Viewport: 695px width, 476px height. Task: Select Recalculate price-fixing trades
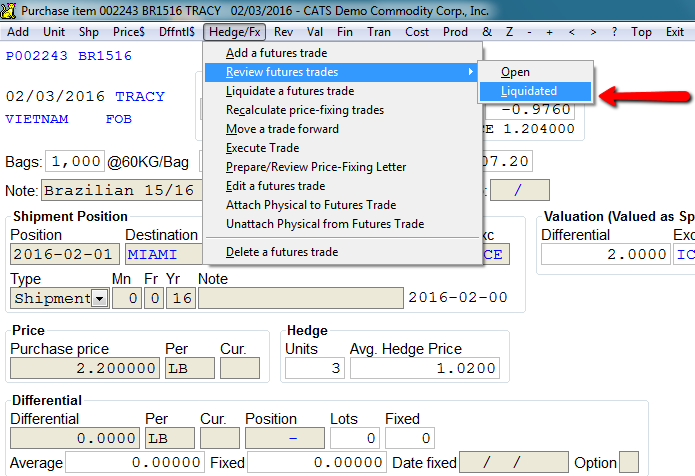click(343, 110)
